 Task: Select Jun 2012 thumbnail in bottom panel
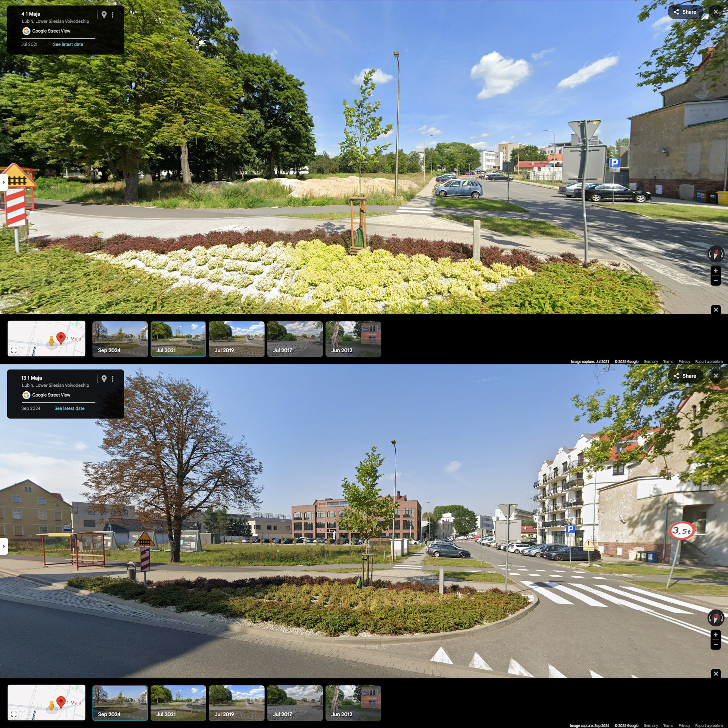point(353,703)
